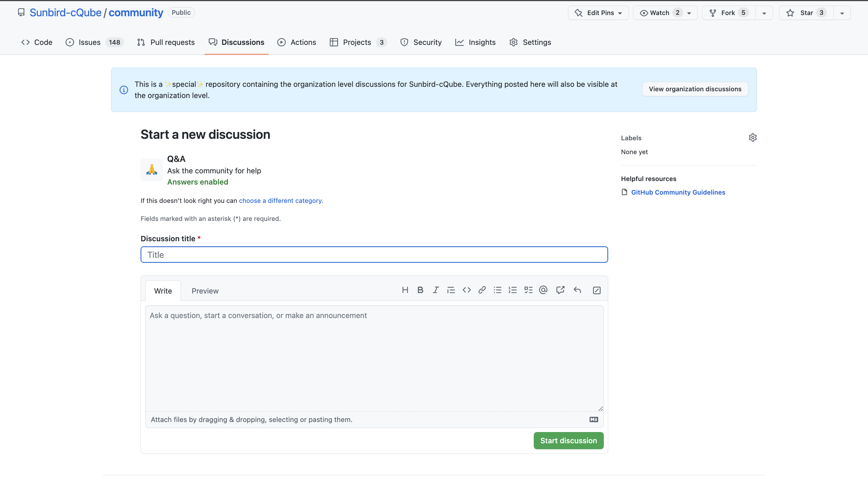
Task: Switch to the Preview tab
Action: pyautogui.click(x=205, y=291)
